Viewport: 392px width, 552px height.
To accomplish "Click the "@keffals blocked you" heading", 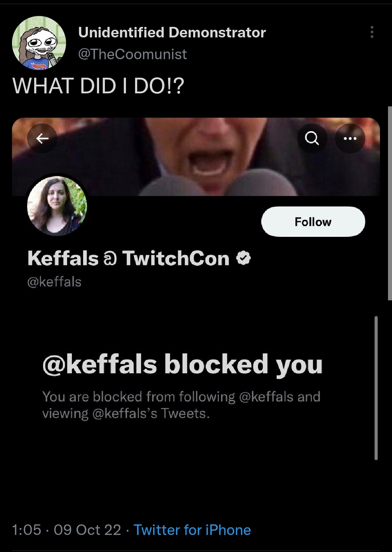I will [183, 364].
